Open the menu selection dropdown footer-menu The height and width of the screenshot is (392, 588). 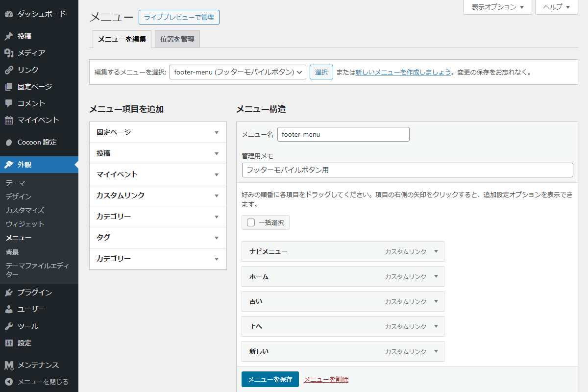tap(238, 72)
